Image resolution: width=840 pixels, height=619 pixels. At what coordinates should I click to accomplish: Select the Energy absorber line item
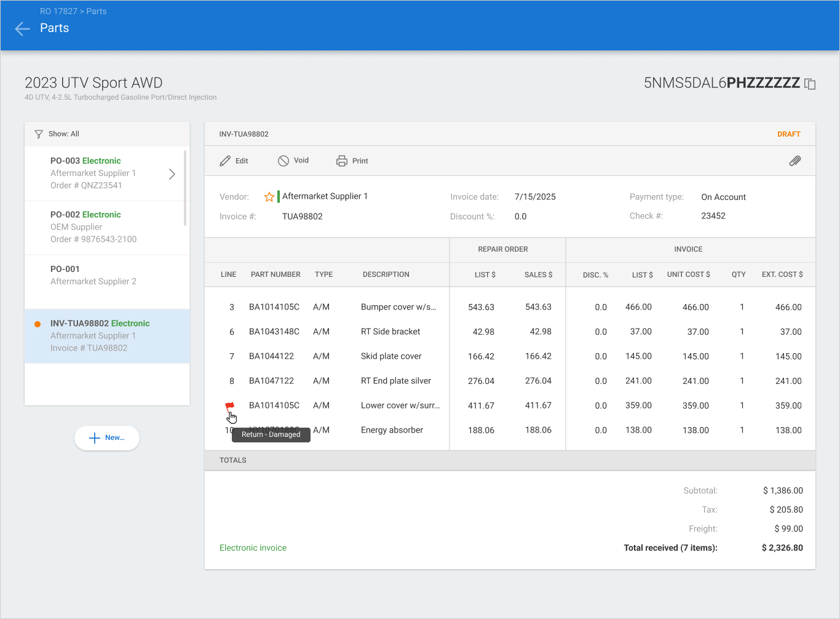(510, 430)
